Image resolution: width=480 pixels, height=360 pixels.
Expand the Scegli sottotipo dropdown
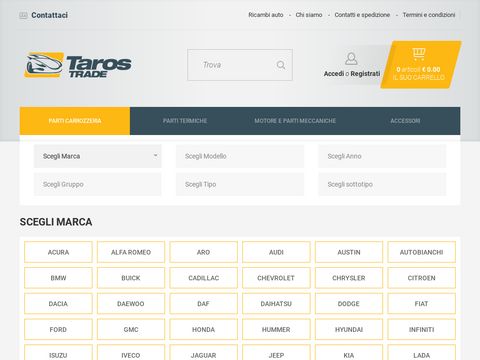(382, 184)
